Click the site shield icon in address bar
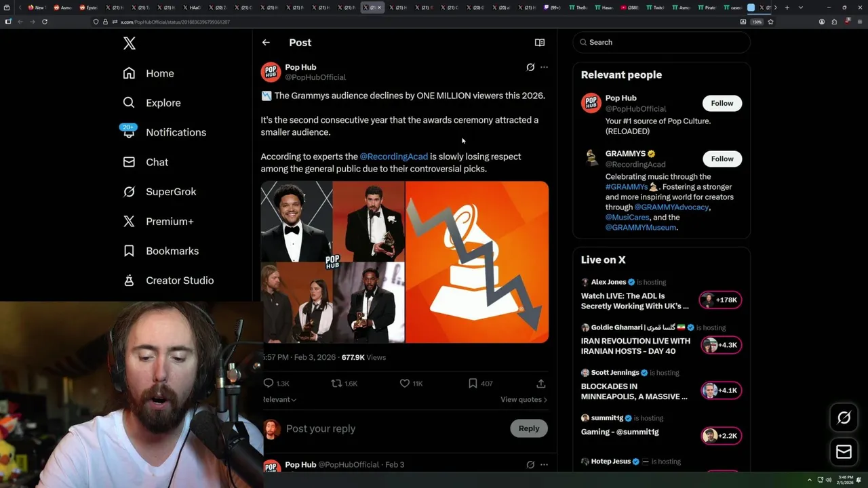 click(96, 22)
